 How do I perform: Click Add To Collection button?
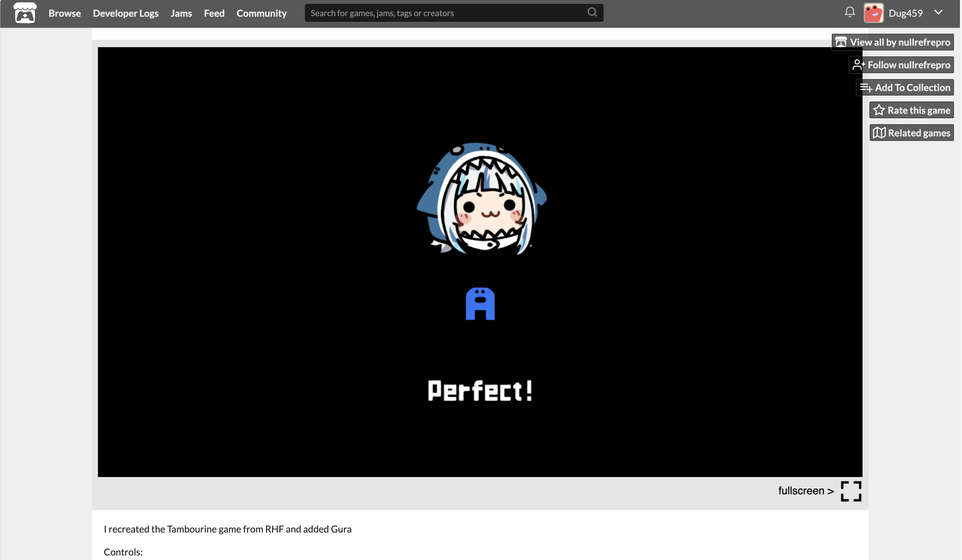905,87
